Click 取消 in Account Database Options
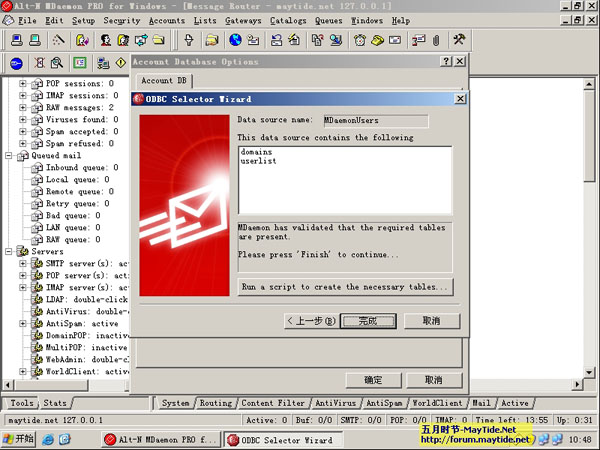The image size is (600, 450). coord(434,380)
